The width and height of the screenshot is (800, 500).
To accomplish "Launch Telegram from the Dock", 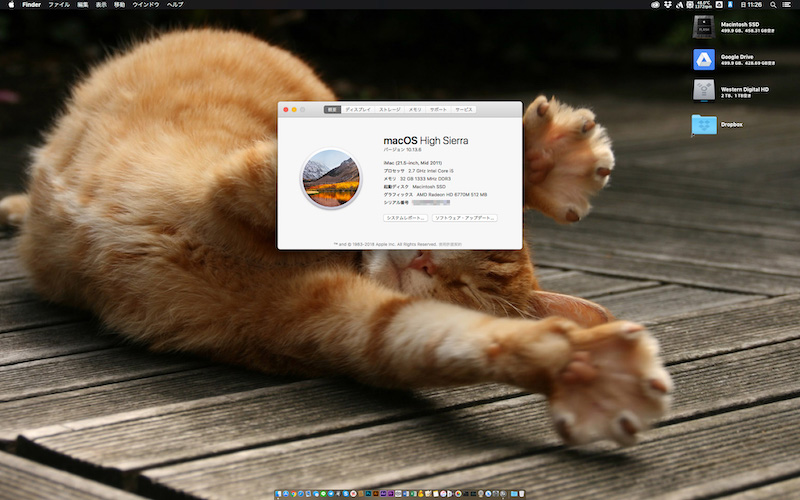I will (331, 494).
